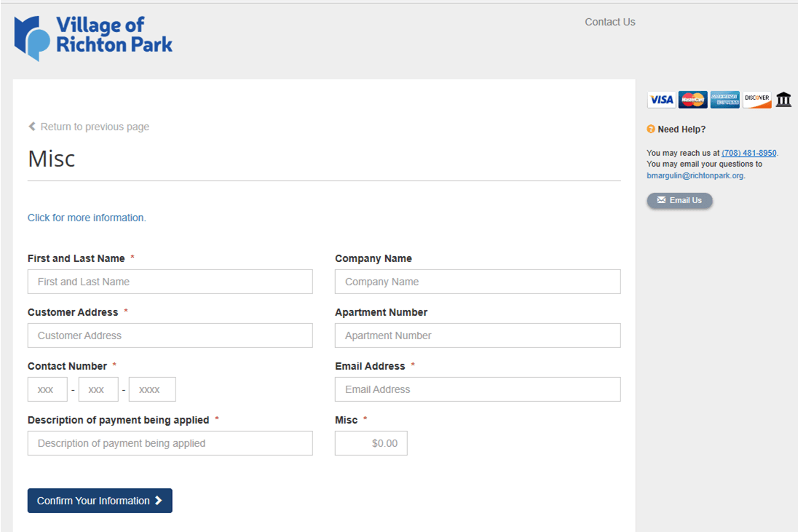The width and height of the screenshot is (798, 532).
Task: Click the Apartment Number field
Action: pyautogui.click(x=478, y=336)
